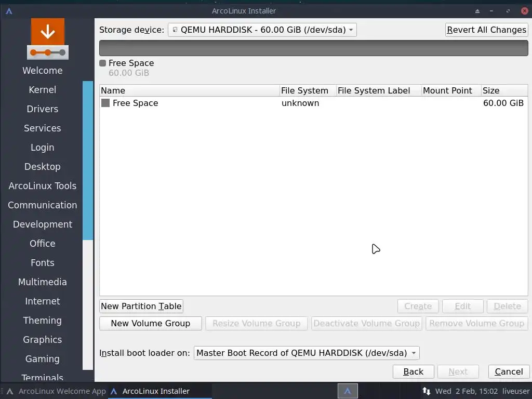
Task: Click the 'unknown' file system cell
Action: pos(300,103)
